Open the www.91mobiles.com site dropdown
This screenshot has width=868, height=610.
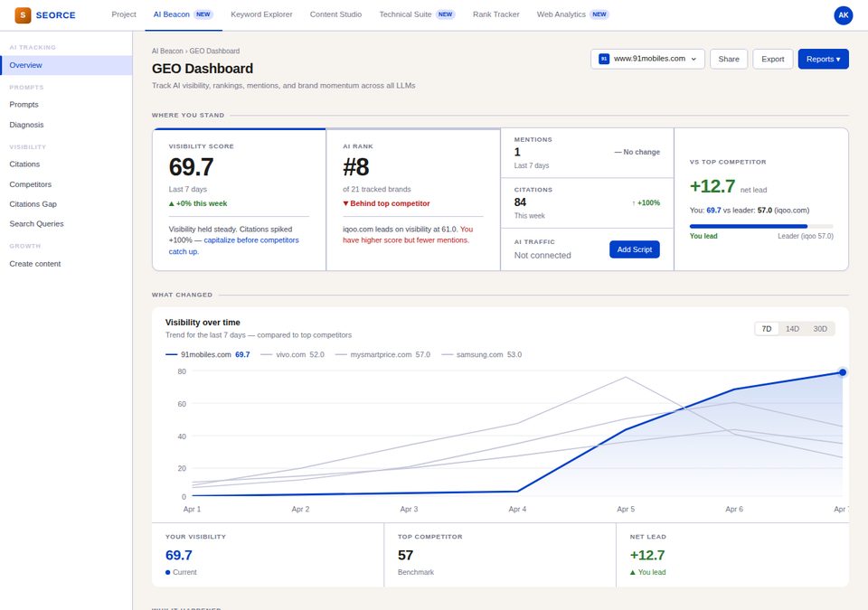click(x=647, y=59)
